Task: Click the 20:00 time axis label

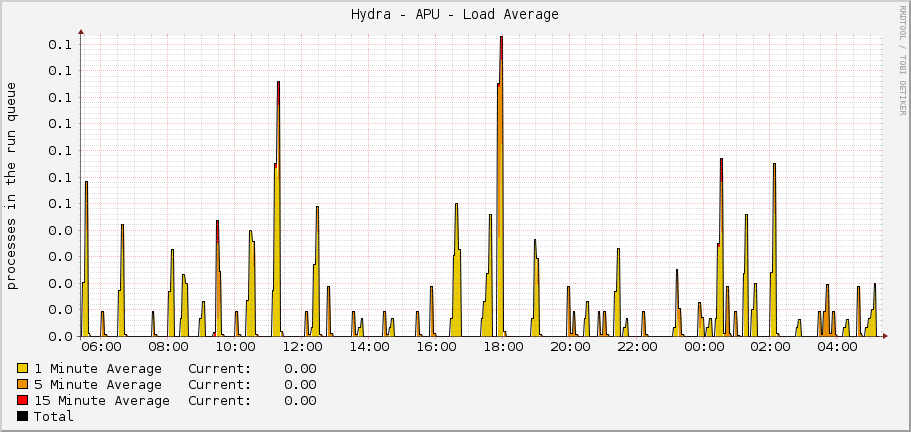Action: (x=570, y=347)
